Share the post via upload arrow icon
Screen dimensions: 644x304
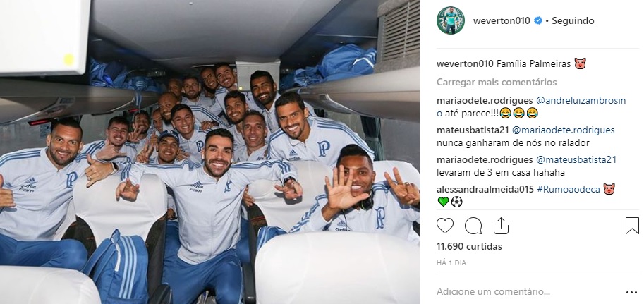pyautogui.click(x=501, y=226)
